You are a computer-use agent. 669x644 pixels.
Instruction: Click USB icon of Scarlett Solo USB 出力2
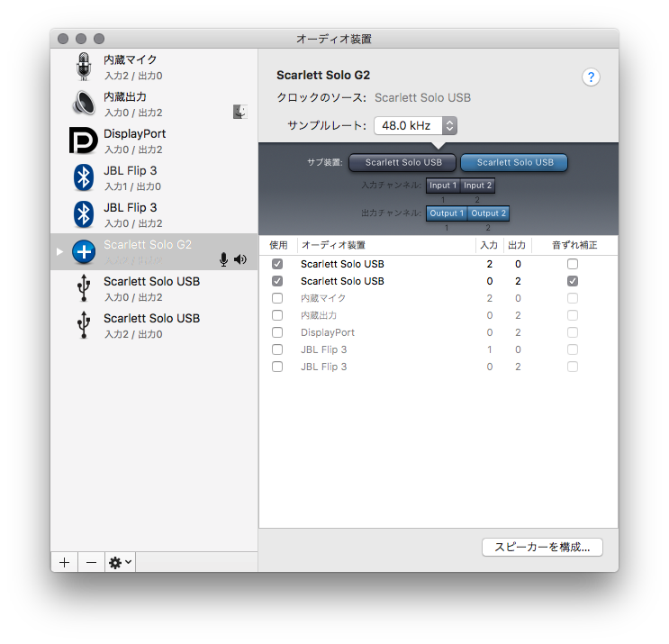tap(84, 288)
